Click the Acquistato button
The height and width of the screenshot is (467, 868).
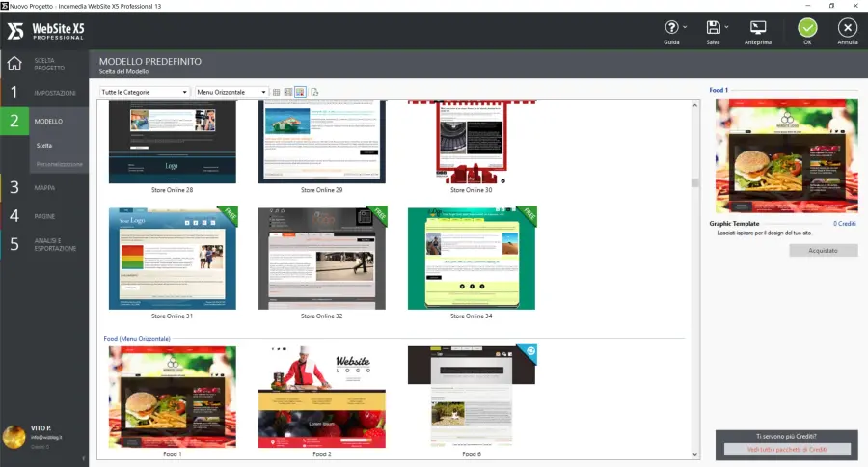pyautogui.click(x=824, y=251)
